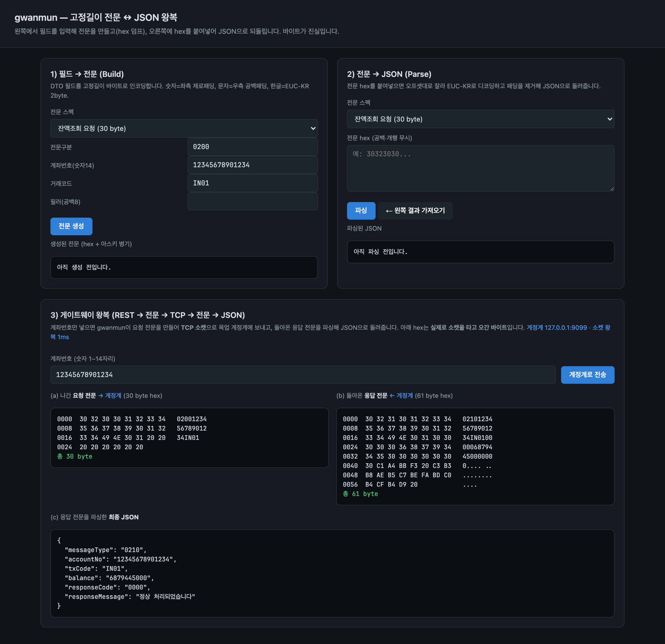Focus the 계좌번호(숫자14) input field

252,165
